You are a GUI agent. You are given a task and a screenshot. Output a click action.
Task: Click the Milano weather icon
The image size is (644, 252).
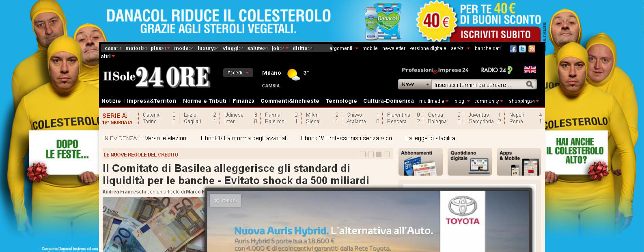pos(293,74)
